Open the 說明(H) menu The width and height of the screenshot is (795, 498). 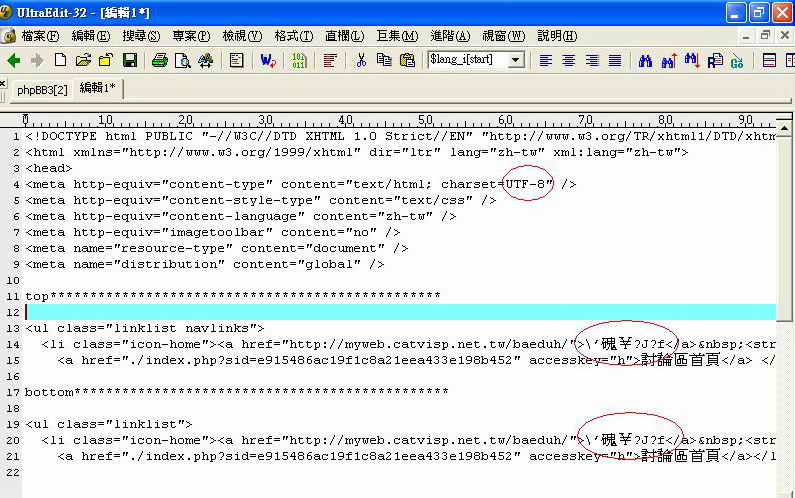point(557,36)
